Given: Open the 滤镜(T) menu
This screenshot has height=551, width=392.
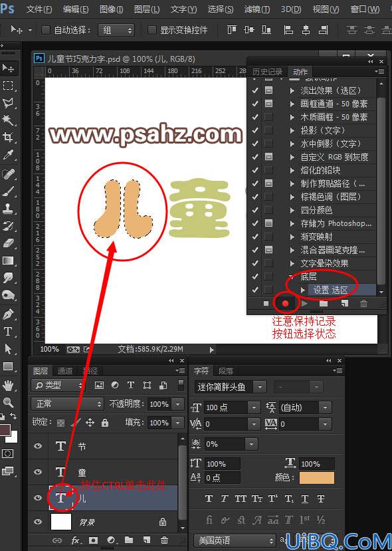Looking at the screenshot, I should click(x=257, y=9).
